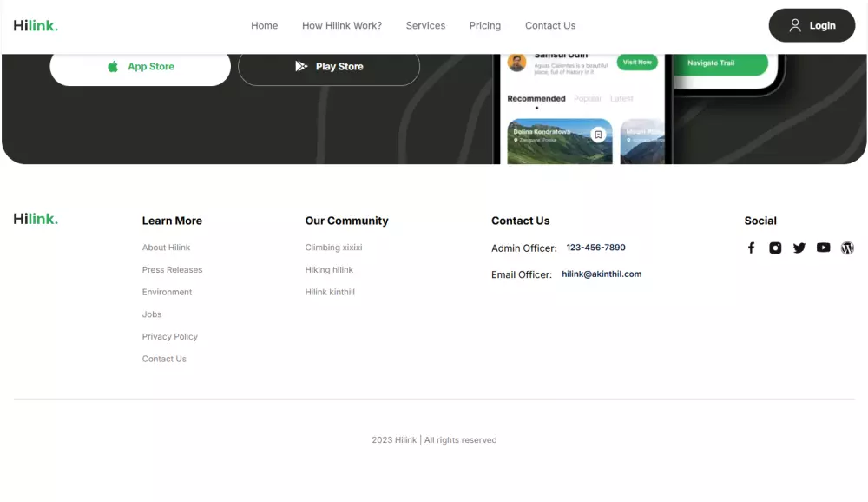
Task: Click the bookmark icon on Dolina Kondratowa card
Action: 598,135
